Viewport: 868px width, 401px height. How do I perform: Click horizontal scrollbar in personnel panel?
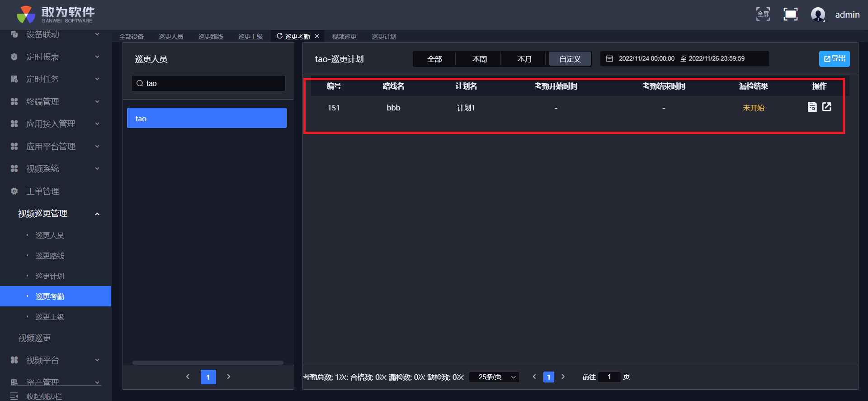tap(208, 363)
